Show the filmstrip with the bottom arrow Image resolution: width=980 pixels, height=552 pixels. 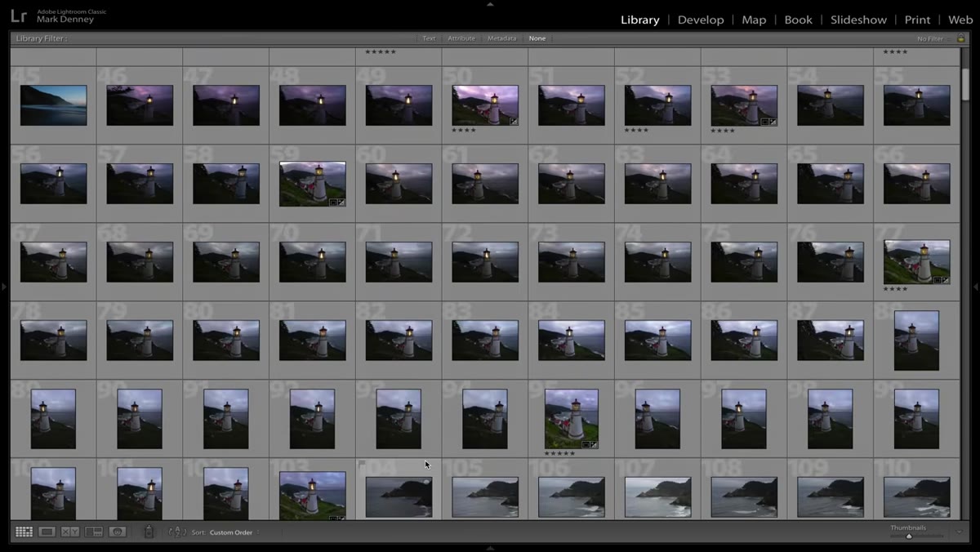(x=490, y=548)
